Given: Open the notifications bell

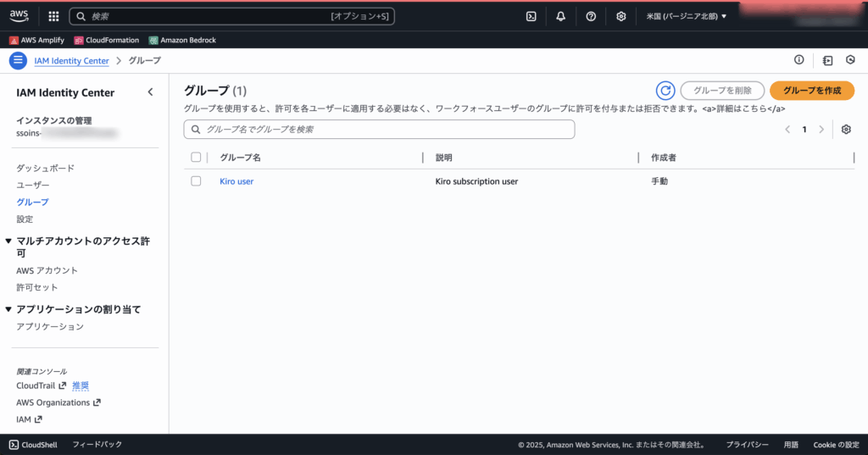Looking at the screenshot, I should point(560,16).
